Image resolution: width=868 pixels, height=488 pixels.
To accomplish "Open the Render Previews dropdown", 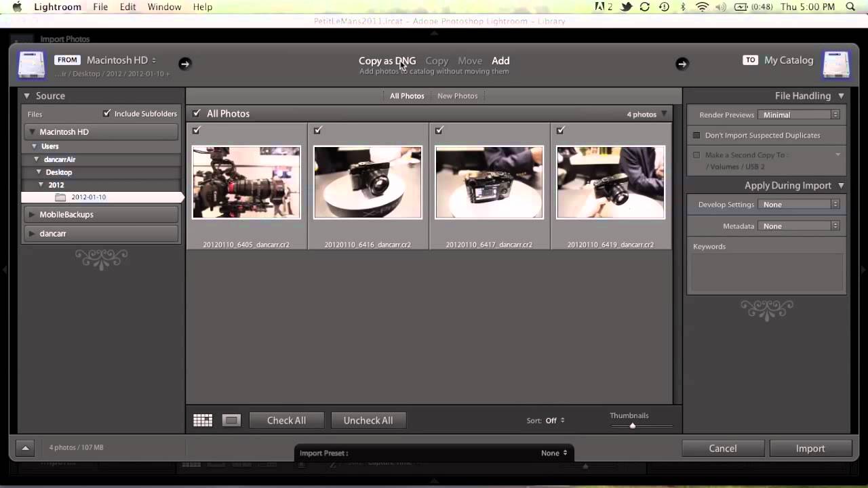I will coord(799,115).
